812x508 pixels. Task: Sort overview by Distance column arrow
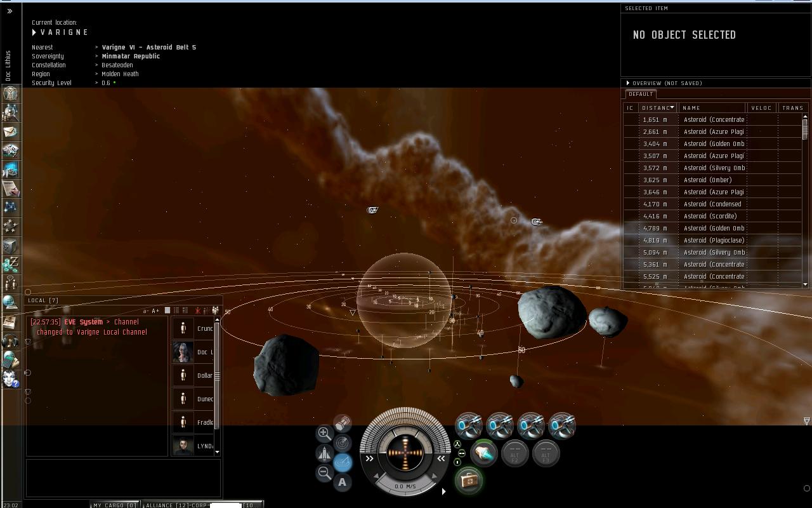point(672,107)
